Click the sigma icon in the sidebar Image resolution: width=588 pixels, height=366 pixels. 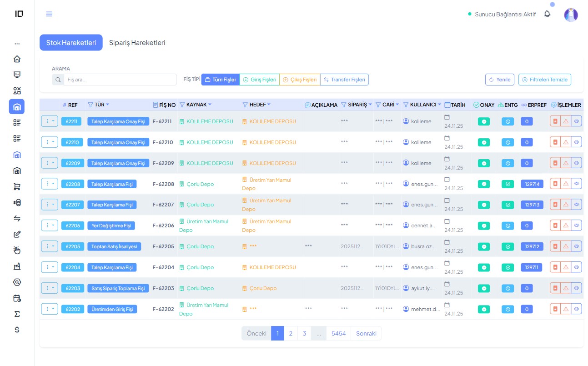[x=17, y=314]
